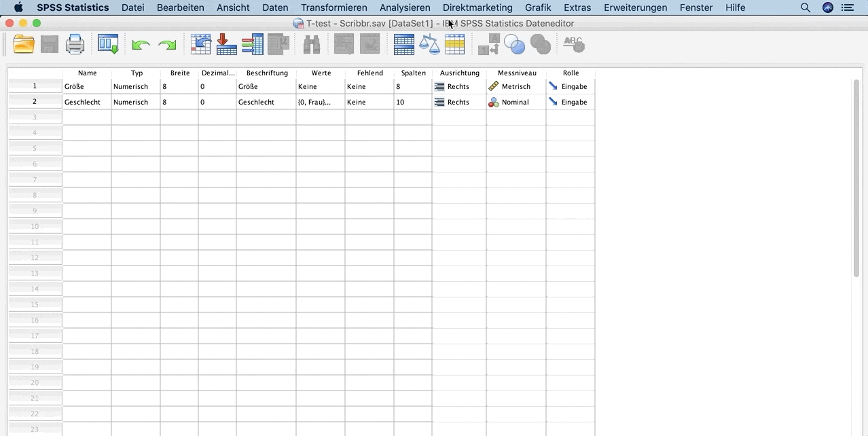
Task: Click the macOS Spotlight search icon
Action: coord(806,7)
